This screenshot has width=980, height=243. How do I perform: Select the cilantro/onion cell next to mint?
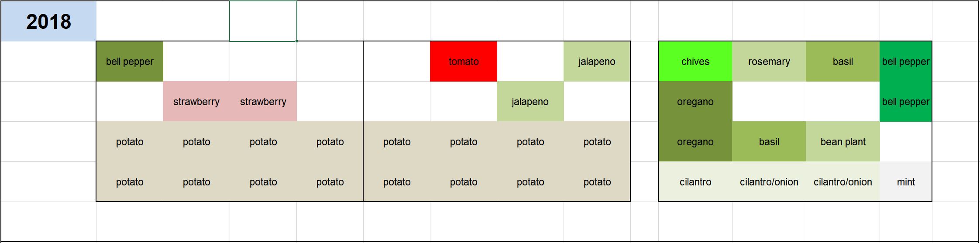click(842, 182)
